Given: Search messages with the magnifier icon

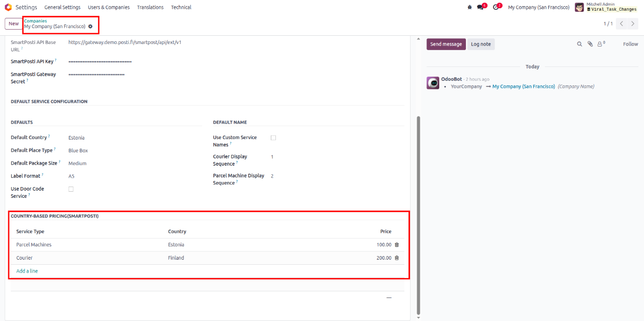Looking at the screenshot, I should pyautogui.click(x=579, y=44).
